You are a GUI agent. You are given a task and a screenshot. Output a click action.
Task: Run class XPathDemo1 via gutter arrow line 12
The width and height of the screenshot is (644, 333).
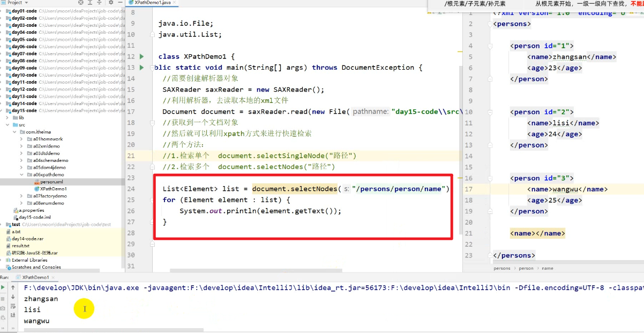point(141,56)
